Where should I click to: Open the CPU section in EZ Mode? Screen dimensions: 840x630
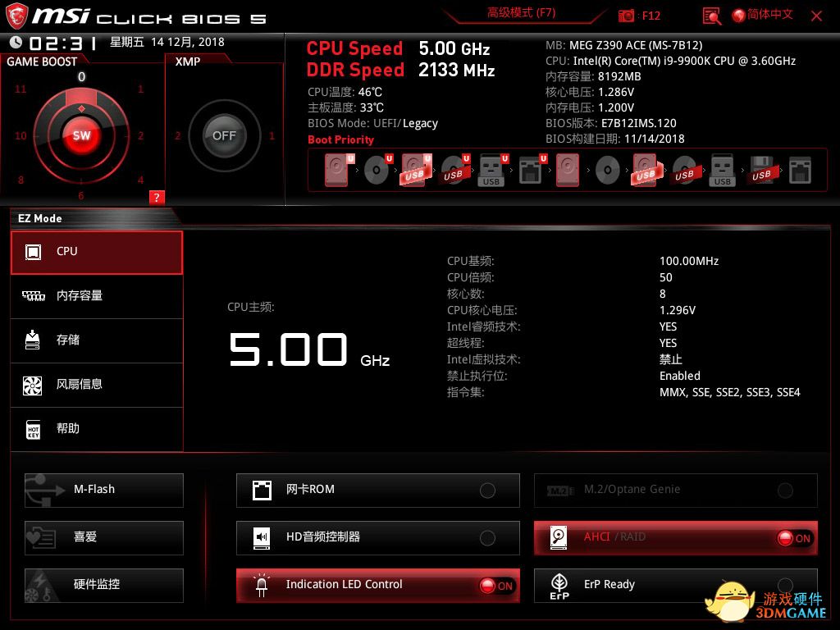[x=97, y=253]
